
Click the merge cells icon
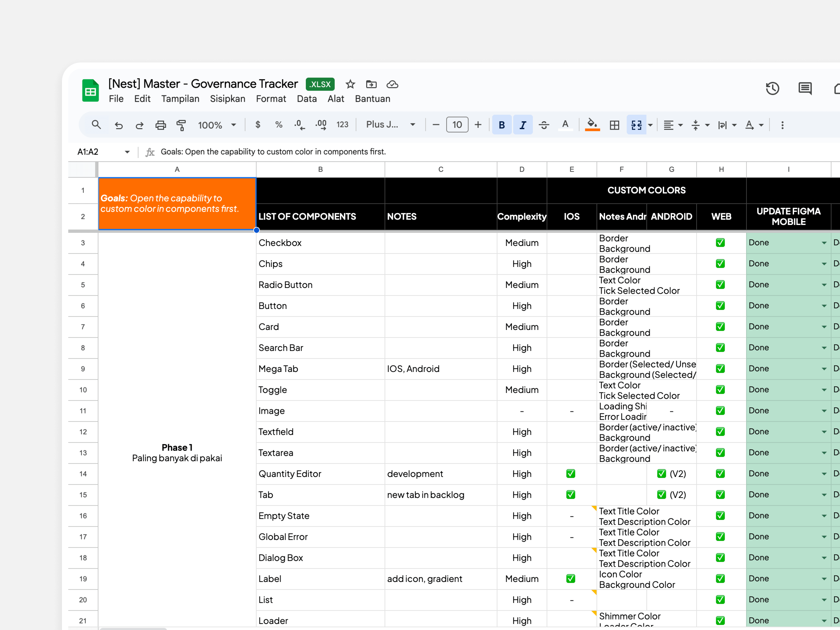636,125
